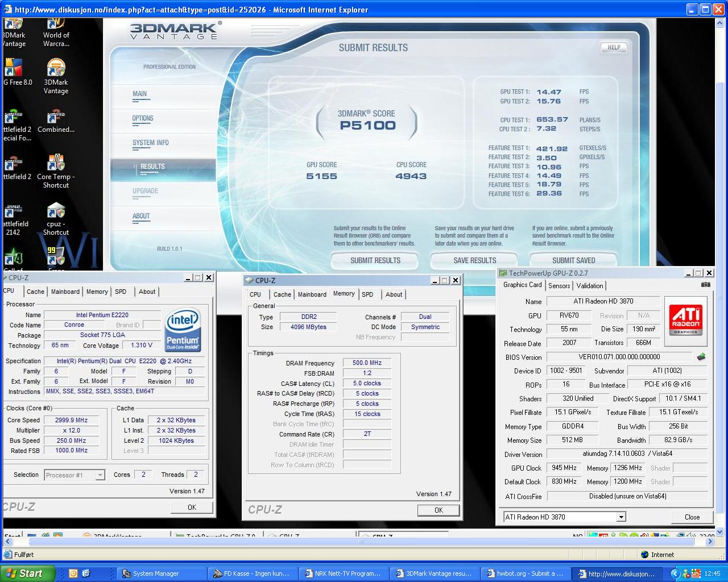
Task: Click the GPU score value 5155
Action: 321,176
